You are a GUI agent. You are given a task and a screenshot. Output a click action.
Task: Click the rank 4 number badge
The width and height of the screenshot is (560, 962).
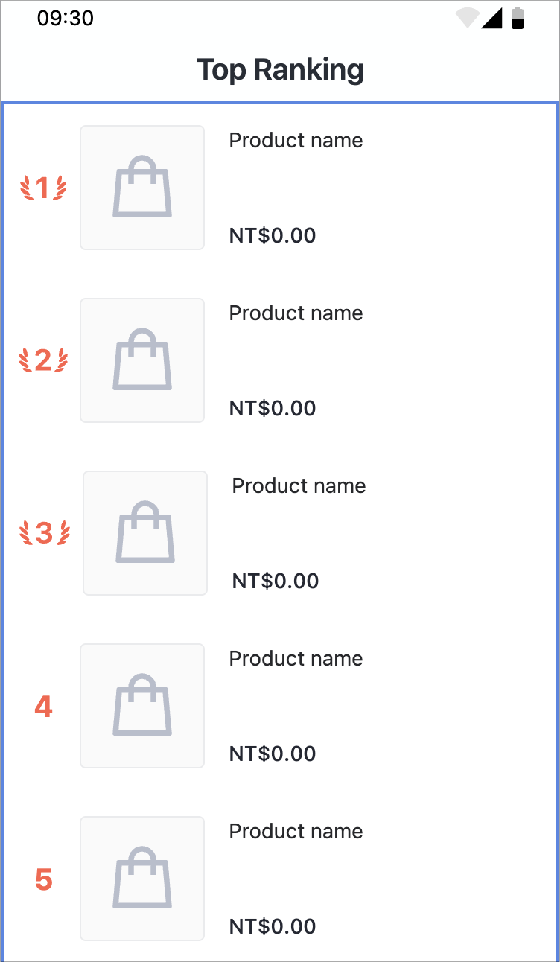[x=44, y=707]
